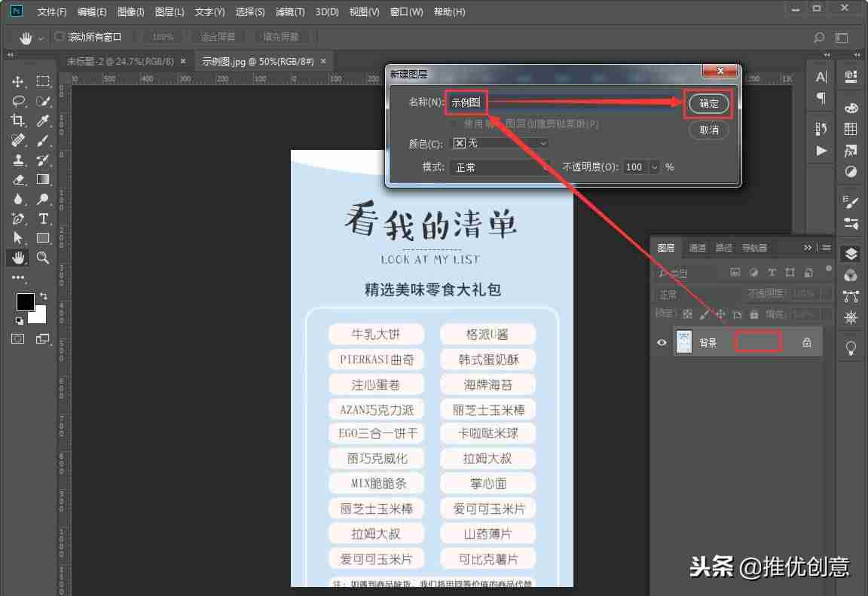Screen dimensions: 868x596
Task: Expand the Layers panel double-arrow chevron
Action: pyautogui.click(x=808, y=247)
